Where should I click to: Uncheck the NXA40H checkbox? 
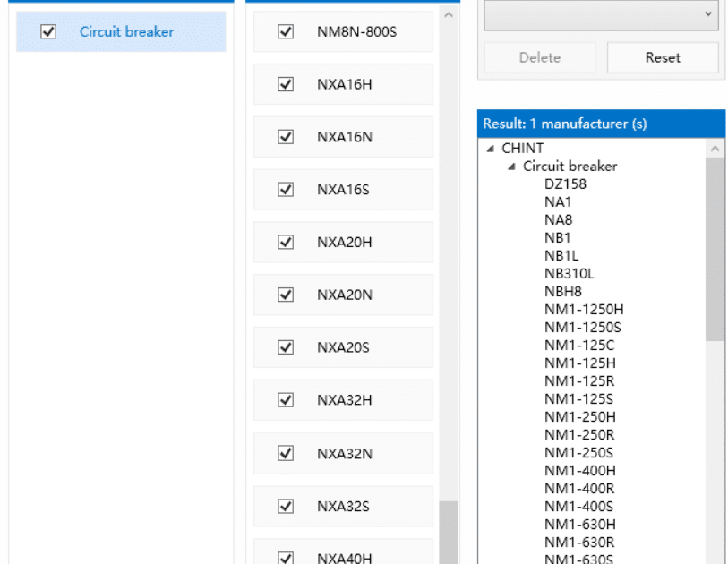click(286, 558)
